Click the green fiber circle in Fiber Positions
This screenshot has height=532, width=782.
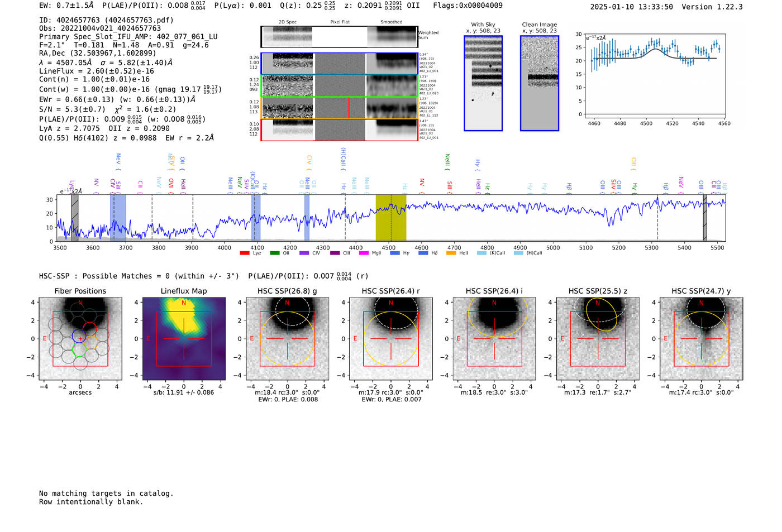[79, 350]
